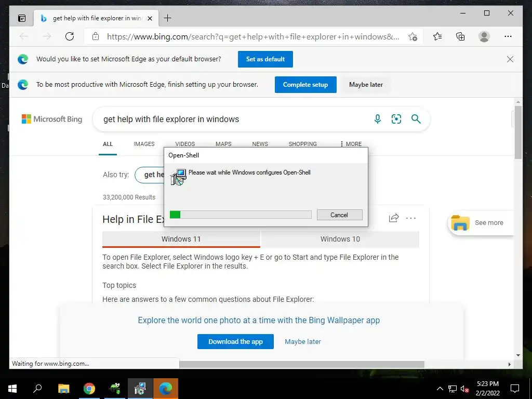
Task: Open the Windows Start menu
Action: (x=12, y=389)
